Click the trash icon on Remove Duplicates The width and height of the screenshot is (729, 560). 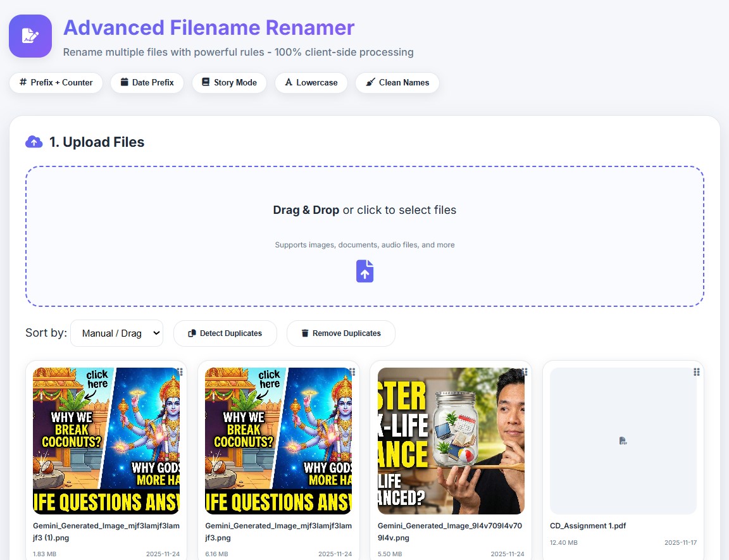point(304,333)
